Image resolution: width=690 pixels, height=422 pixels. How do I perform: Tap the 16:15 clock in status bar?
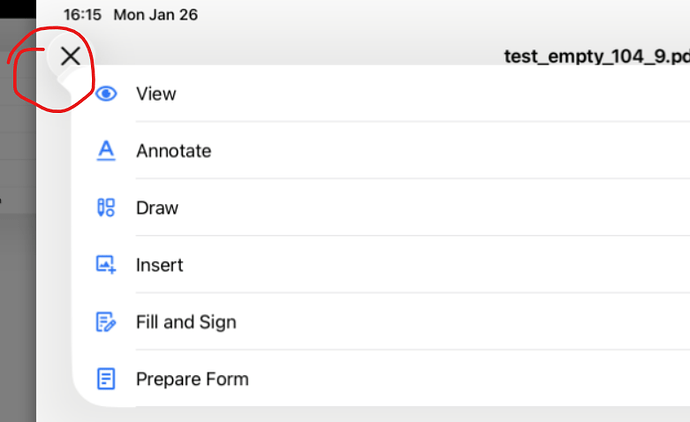[82, 16]
